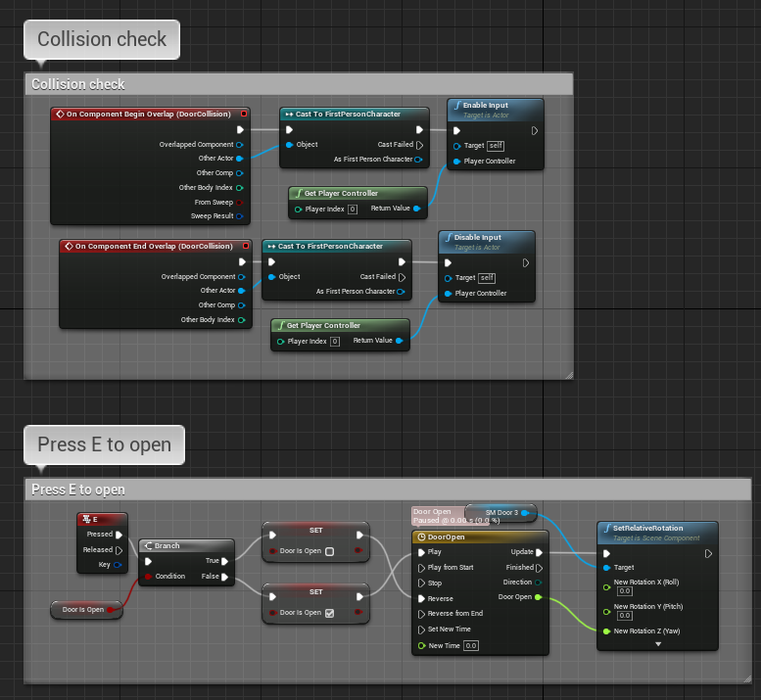The height and width of the screenshot is (700, 761).
Task: Click the New Time value field on DoorOpen
Action: [470, 645]
